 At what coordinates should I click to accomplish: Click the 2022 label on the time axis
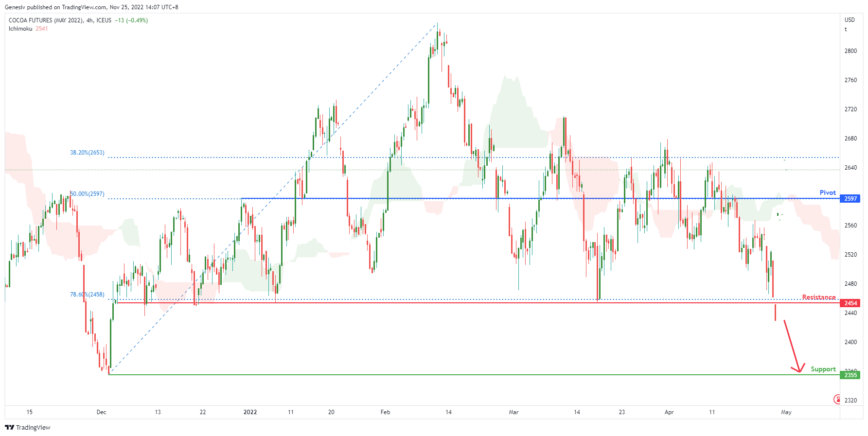tap(250, 412)
